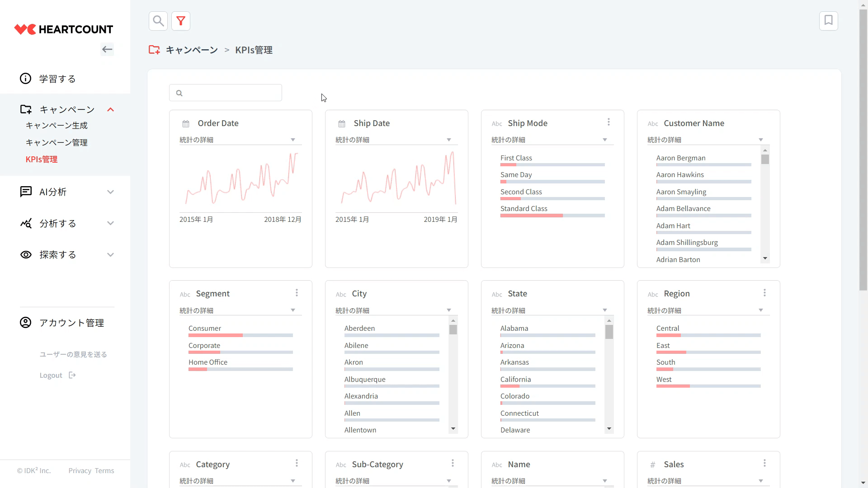Click the magnifier search icon button
868x488 pixels.
tap(158, 21)
